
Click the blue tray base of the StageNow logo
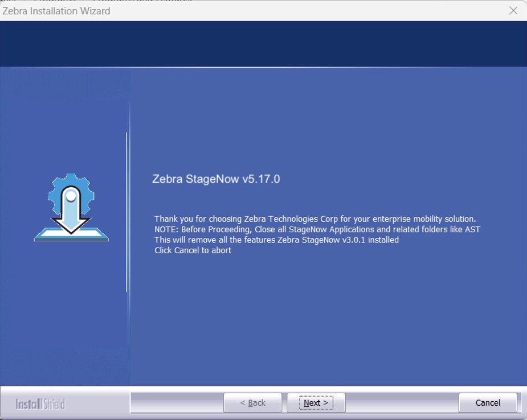[71, 236]
